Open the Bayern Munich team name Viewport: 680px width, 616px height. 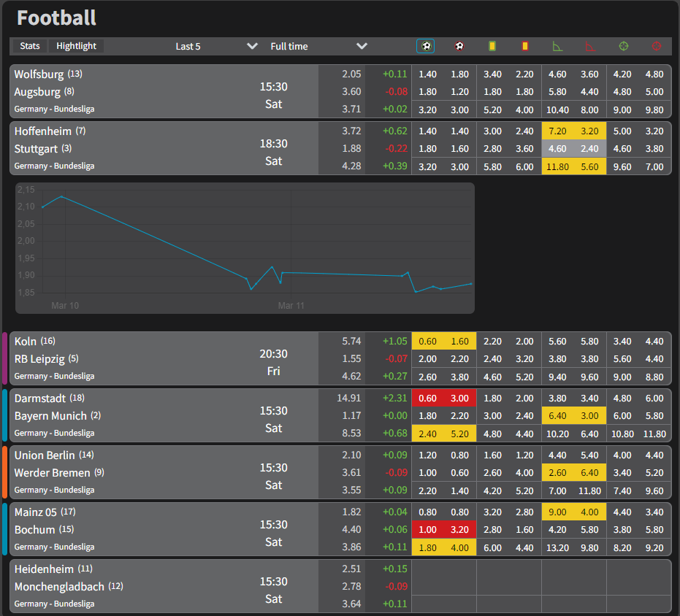pyautogui.click(x=50, y=416)
